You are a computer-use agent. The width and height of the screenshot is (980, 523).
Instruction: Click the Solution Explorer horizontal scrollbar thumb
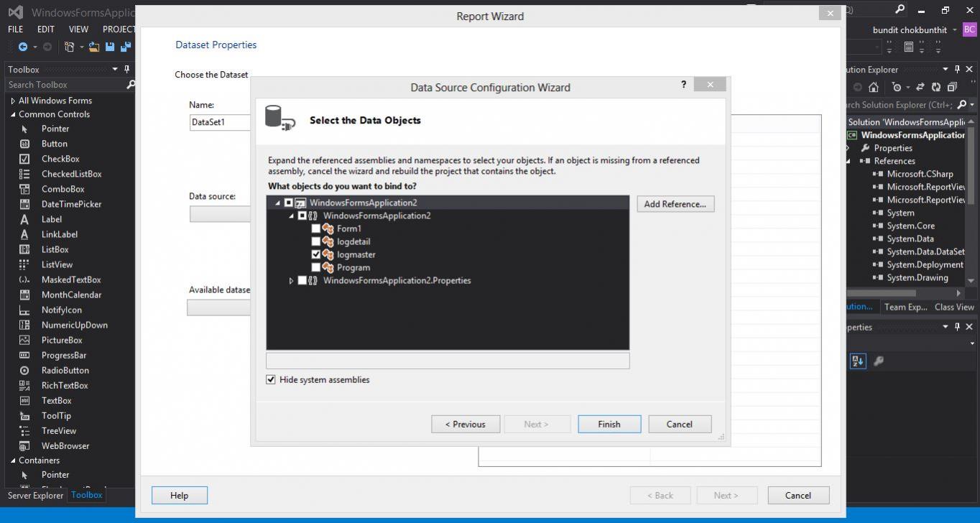pyautogui.click(x=882, y=293)
